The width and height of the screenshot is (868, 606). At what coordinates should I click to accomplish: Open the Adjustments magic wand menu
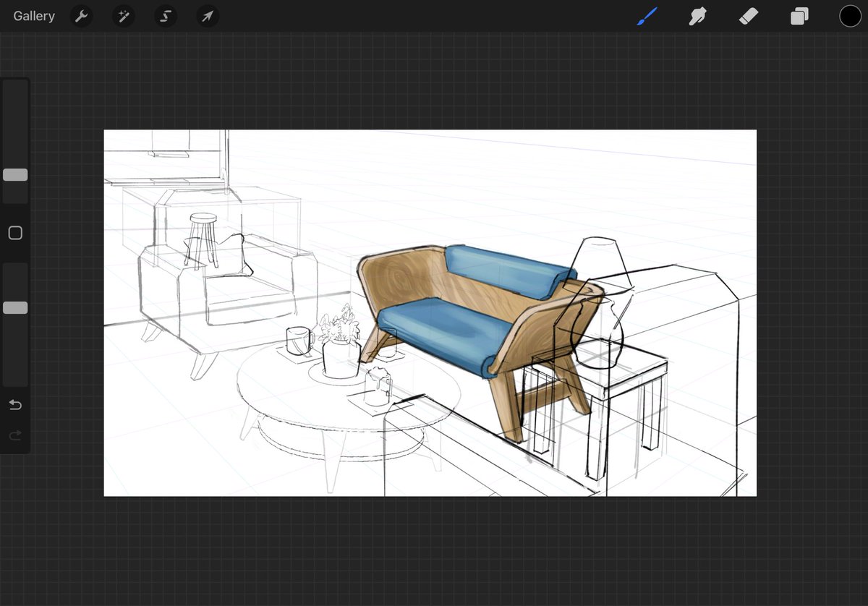pos(124,16)
